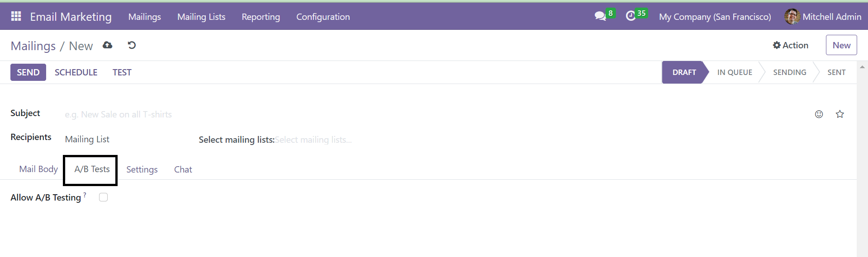The image size is (868, 257).
Task: Open My Company (San Francisco) switcher
Action: coord(715,17)
